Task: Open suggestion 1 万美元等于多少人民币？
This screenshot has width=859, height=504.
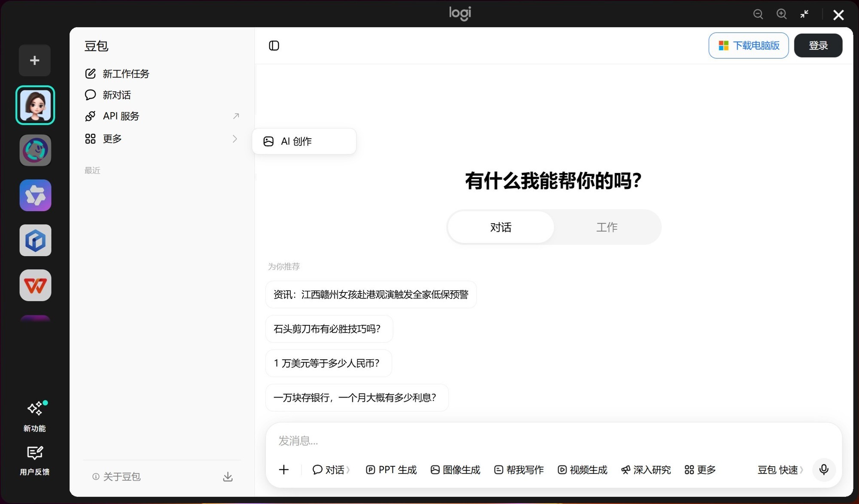Action: coord(329,363)
